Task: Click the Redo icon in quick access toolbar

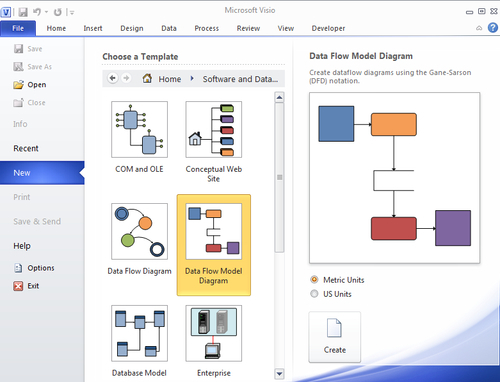Action: pyautogui.click(x=58, y=12)
